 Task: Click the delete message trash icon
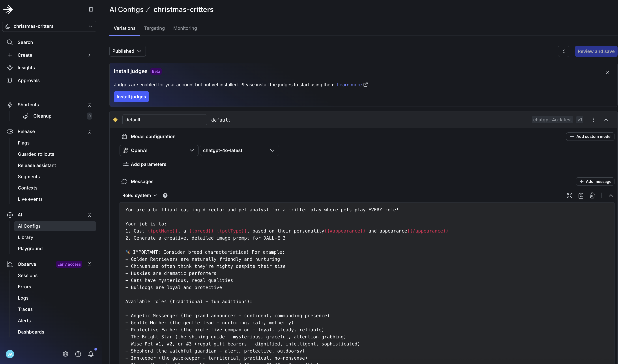(592, 195)
